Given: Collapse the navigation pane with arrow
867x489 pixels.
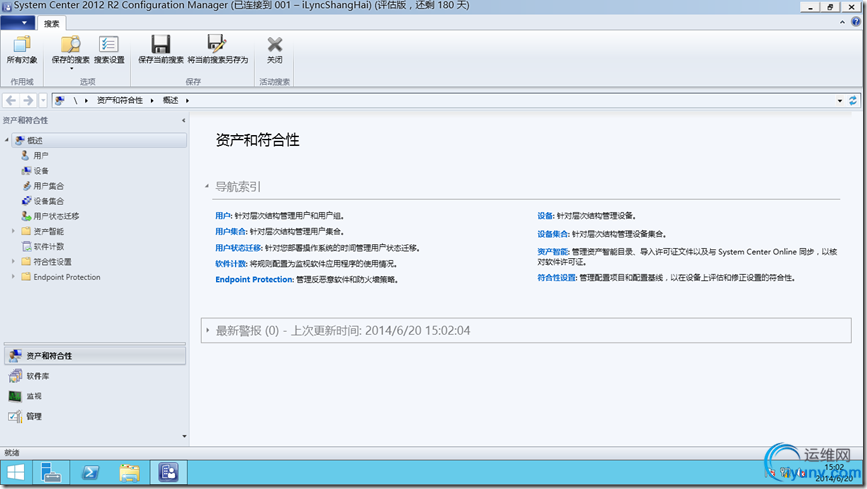Looking at the screenshot, I should 184,120.
